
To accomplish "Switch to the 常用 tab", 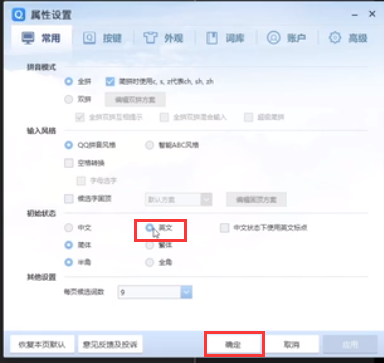I will point(41,38).
